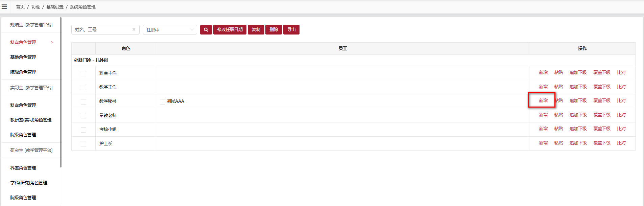The image size is (644, 206).
Task: Check the 教学秘书 row checkbox
Action: click(x=84, y=102)
